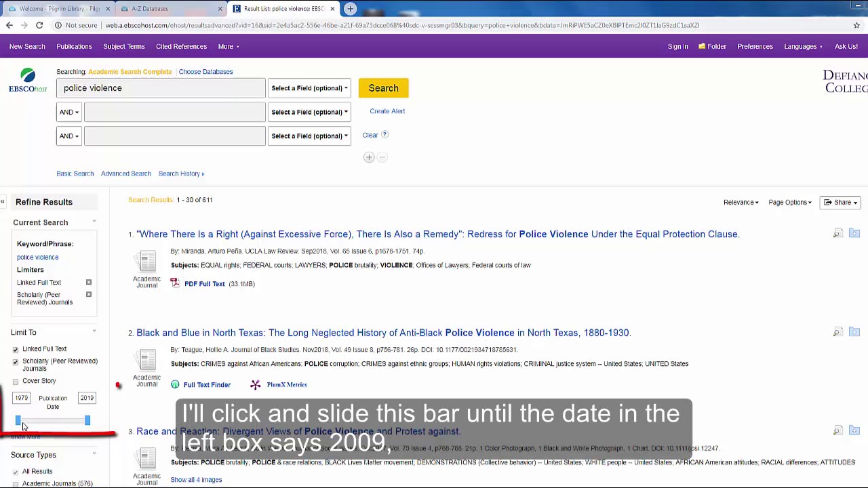
Task: Open Cited References in the top menu
Action: click(x=181, y=47)
